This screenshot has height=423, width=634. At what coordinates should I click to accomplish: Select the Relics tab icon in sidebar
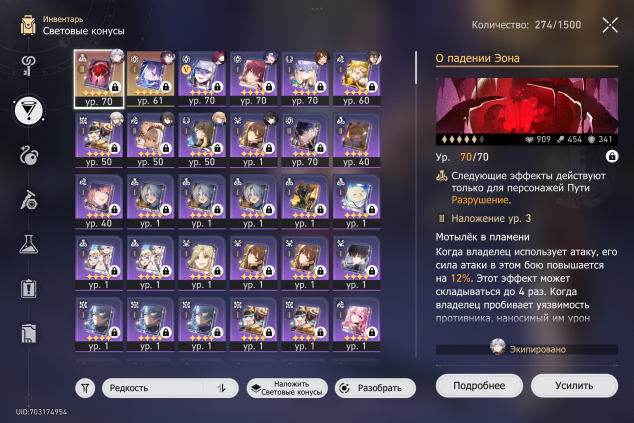(29, 156)
